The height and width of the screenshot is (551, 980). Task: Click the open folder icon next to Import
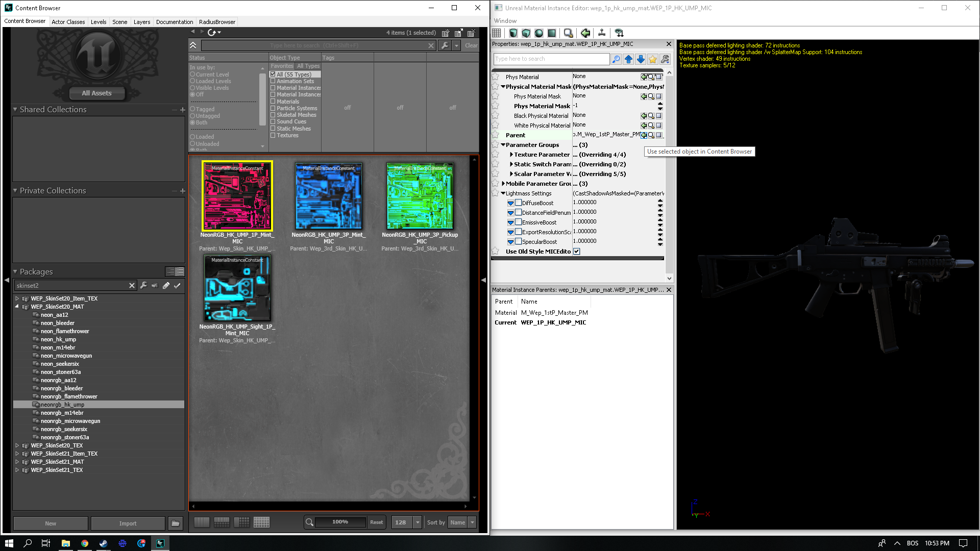(175, 523)
